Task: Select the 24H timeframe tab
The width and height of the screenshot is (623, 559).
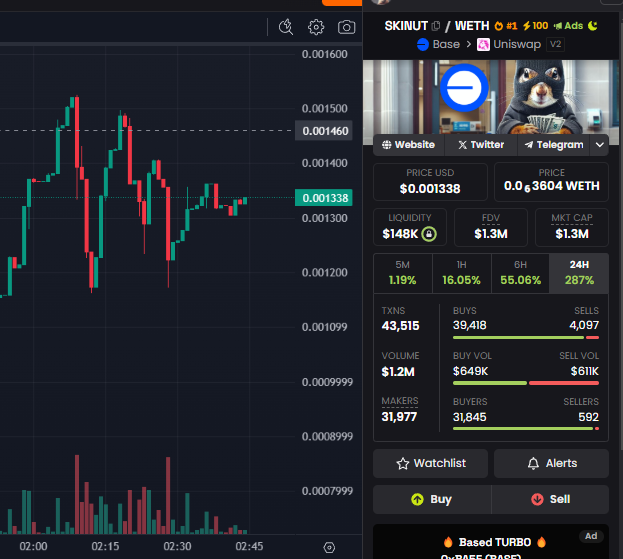Action: pos(579,273)
